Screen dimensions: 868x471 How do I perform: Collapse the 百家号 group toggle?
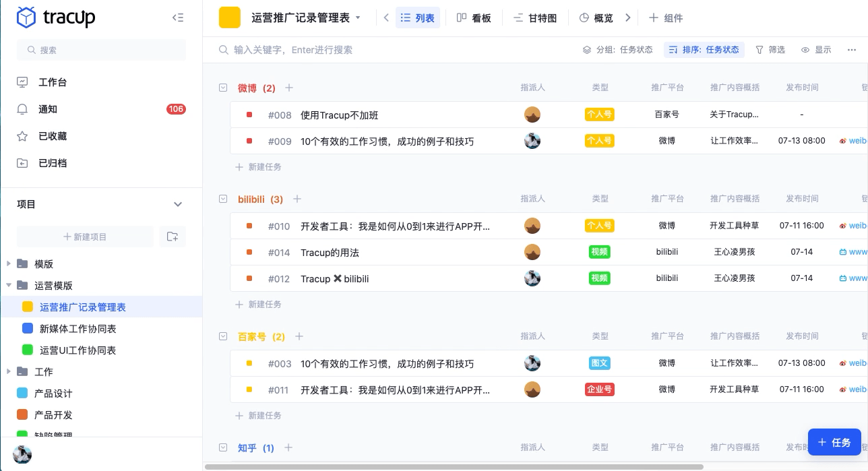(x=223, y=336)
